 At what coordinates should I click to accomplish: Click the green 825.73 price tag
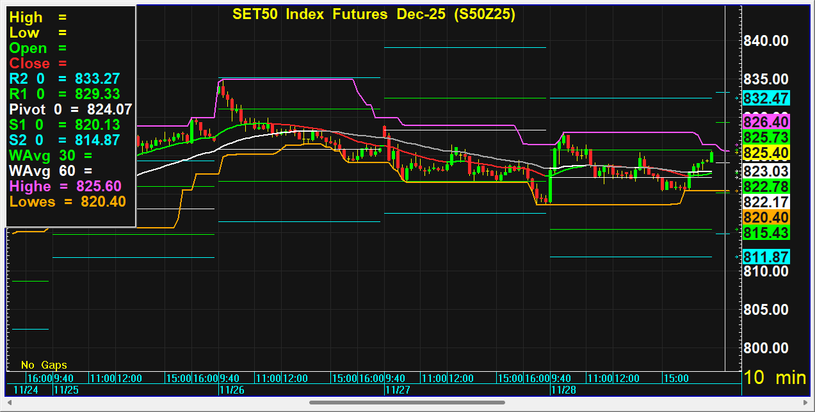click(768, 136)
